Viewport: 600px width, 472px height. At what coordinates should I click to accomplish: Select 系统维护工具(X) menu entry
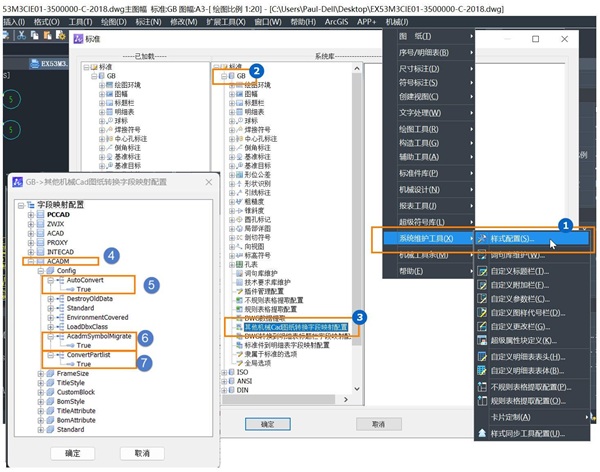(429, 238)
